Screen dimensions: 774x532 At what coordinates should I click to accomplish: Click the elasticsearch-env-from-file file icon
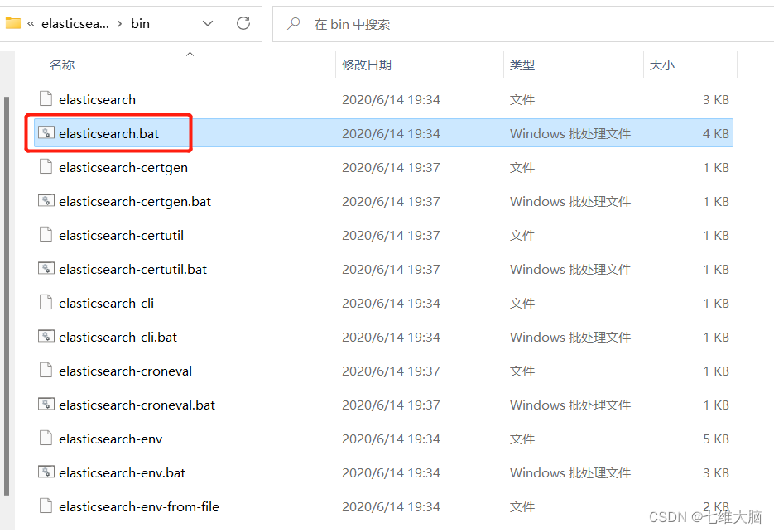tap(46, 506)
